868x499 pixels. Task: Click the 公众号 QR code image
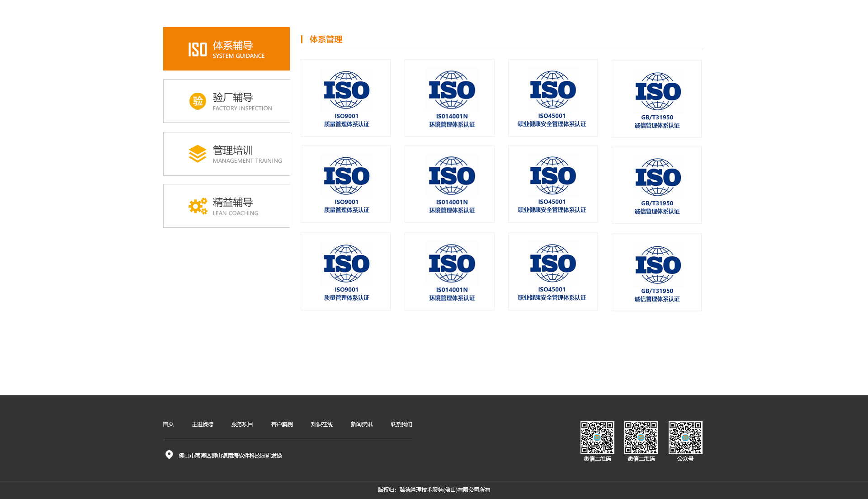(685, 438)
